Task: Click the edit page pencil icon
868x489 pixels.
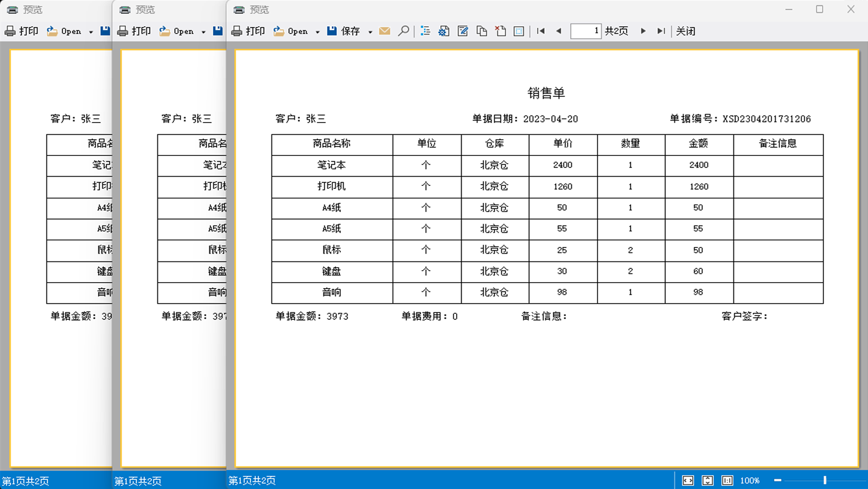Action: click(463, 31)
